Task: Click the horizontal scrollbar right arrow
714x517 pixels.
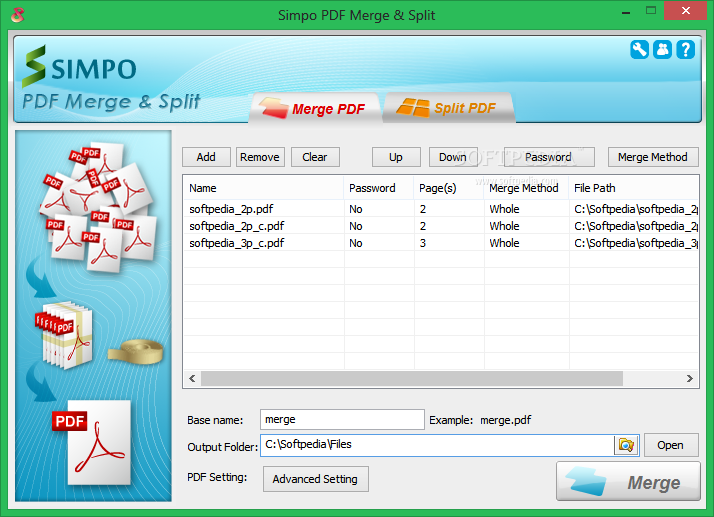Action: [x=690, y=379]
